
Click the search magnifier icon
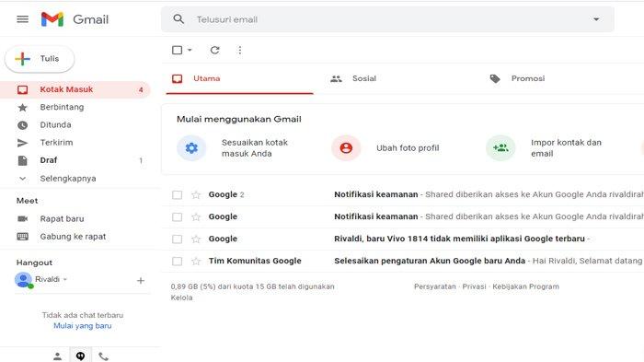(x=178, y=19)
